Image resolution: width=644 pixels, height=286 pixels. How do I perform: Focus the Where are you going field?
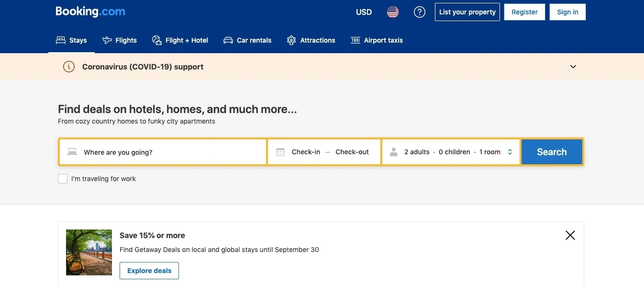[163, 152]
